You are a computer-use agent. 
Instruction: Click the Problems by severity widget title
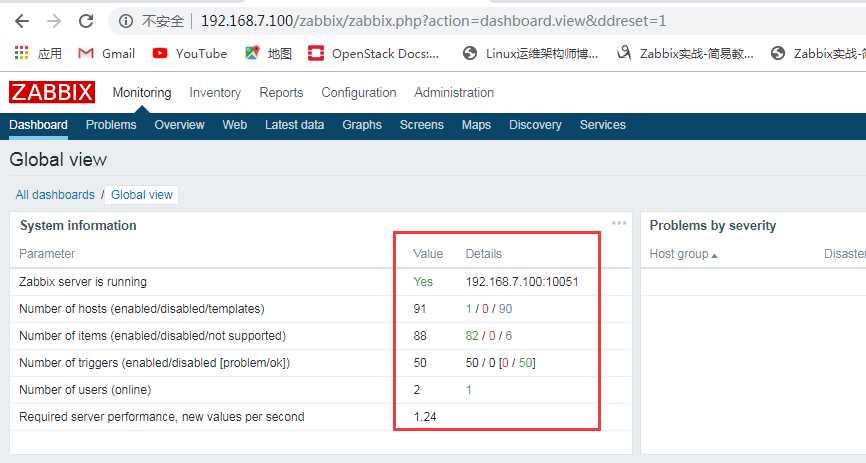(x=713, y=225)
